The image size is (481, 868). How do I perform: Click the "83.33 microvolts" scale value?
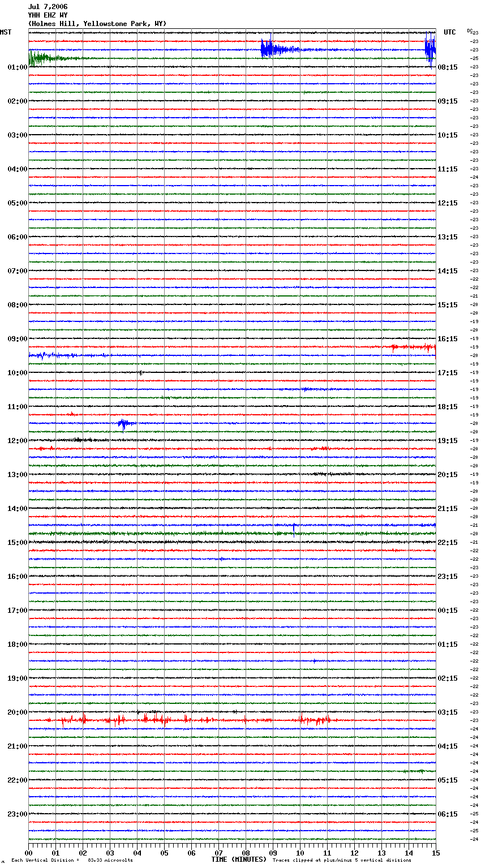[110, 861]
